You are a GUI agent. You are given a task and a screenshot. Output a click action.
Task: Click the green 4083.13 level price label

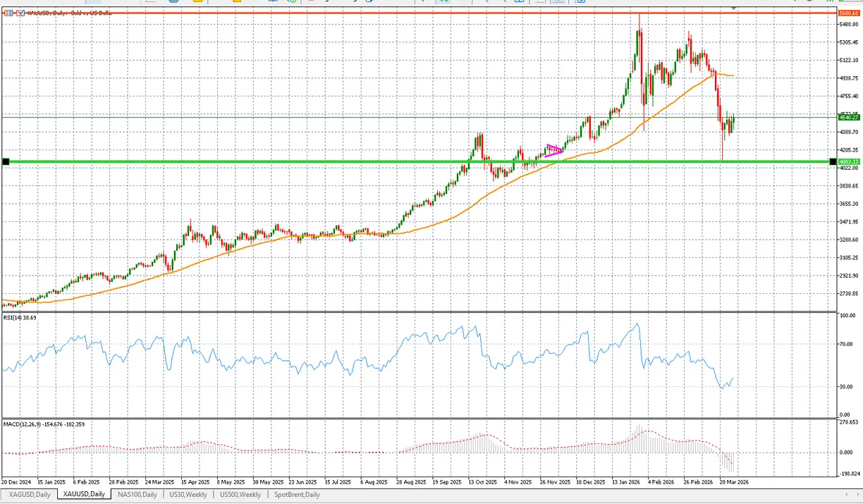(x=847, y=162)
